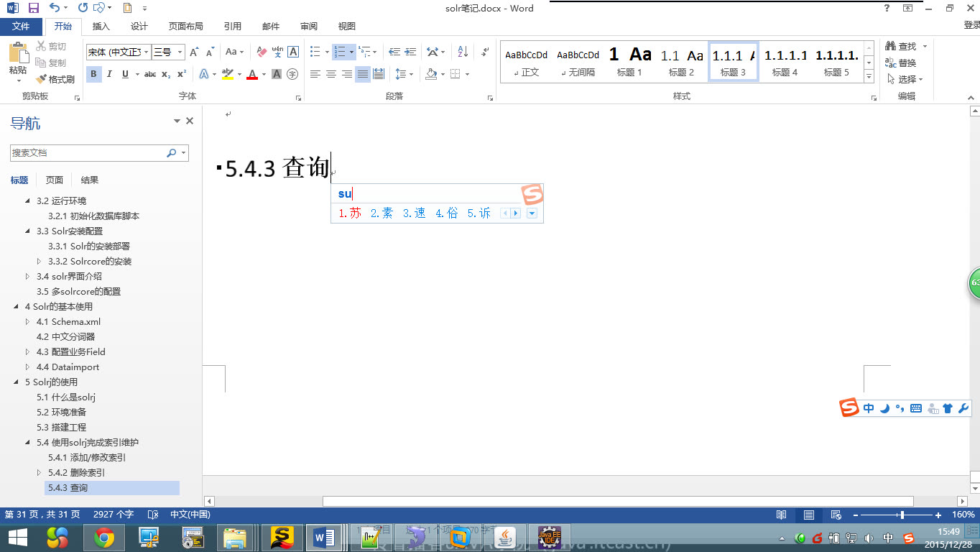The width and height of the screenshot is (980, 552).
Task: Align text left
Action: pyautogui.click(x=315, y=74)
